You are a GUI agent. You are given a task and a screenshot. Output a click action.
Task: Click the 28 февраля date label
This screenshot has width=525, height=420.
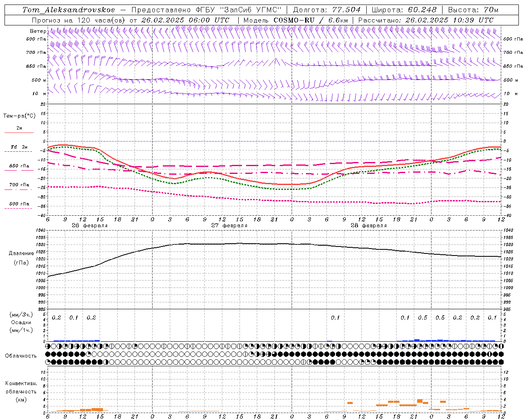click(369, 226)
